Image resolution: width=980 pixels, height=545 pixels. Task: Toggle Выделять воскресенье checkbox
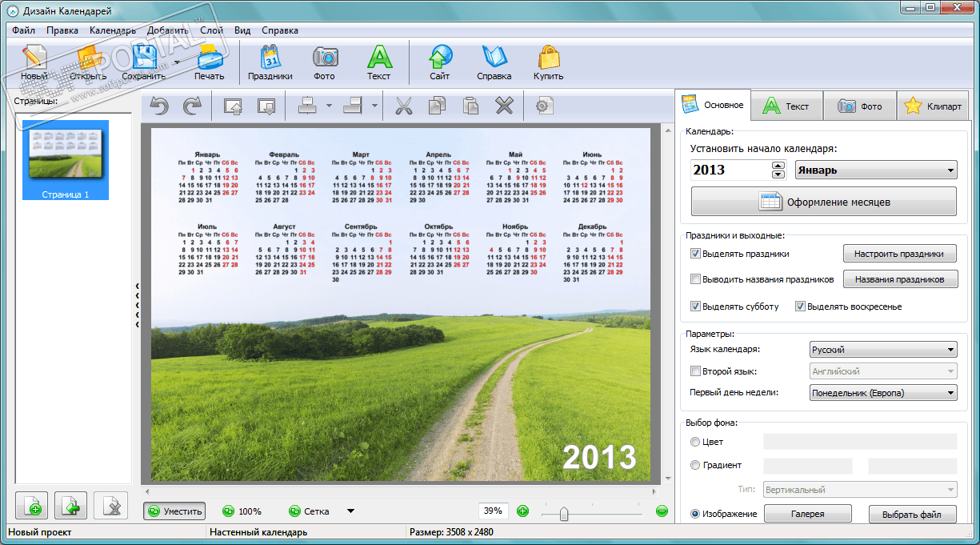pyautogui.click(x=800, y=306)
